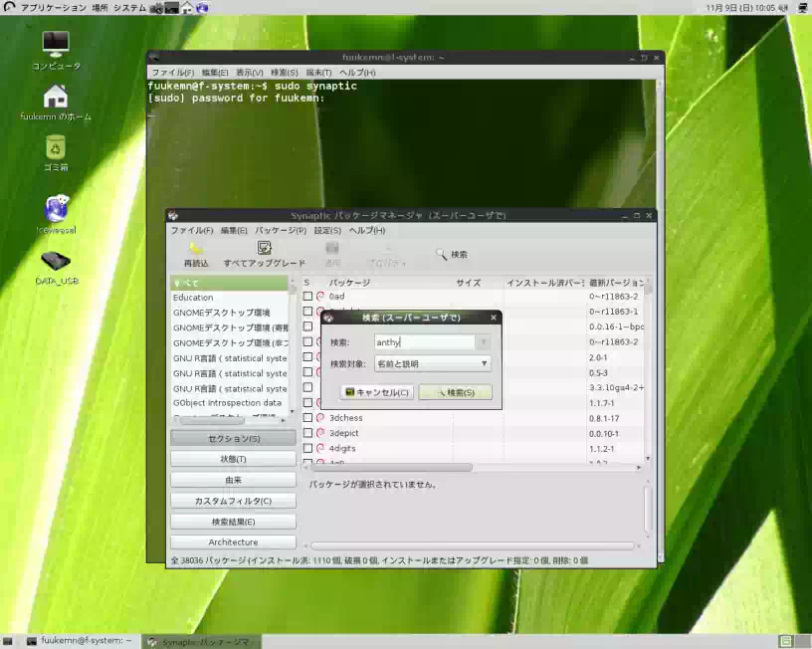Tick the checkbox in the 0.5-3 version row
The height and width of the screenshot is (649, 812).
click(x=307, y=372)
